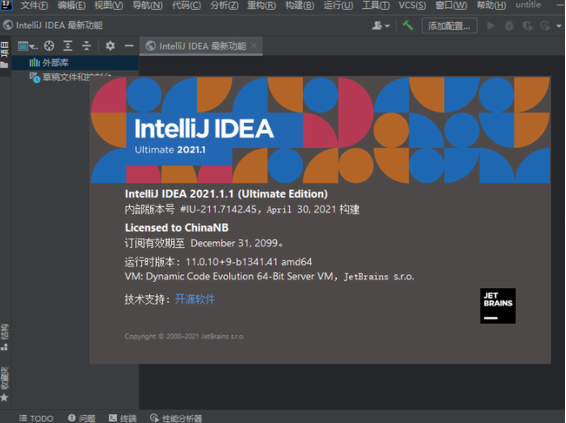The height and width of the screenshot is (423, 566).
Task: Click the IntelliJ IDEA 最新功能 navigation bar label
Action: (59, 25)
